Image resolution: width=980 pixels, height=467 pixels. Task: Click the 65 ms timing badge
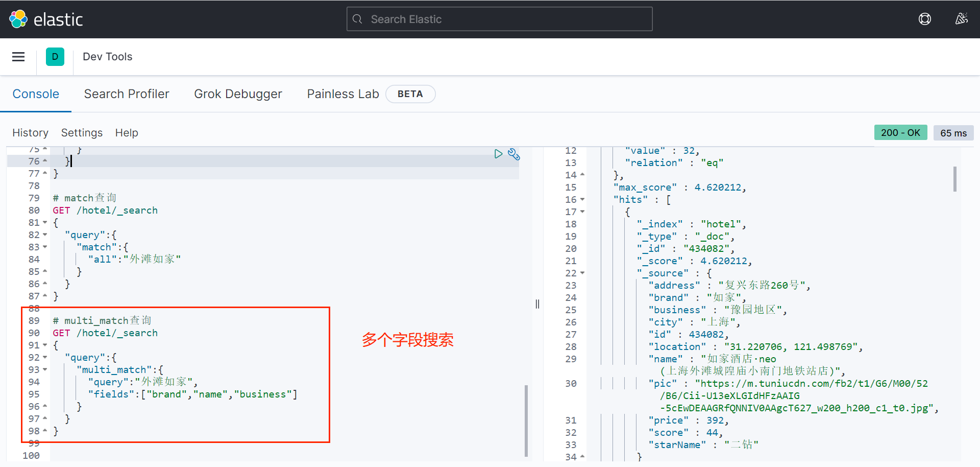point(953,133)
